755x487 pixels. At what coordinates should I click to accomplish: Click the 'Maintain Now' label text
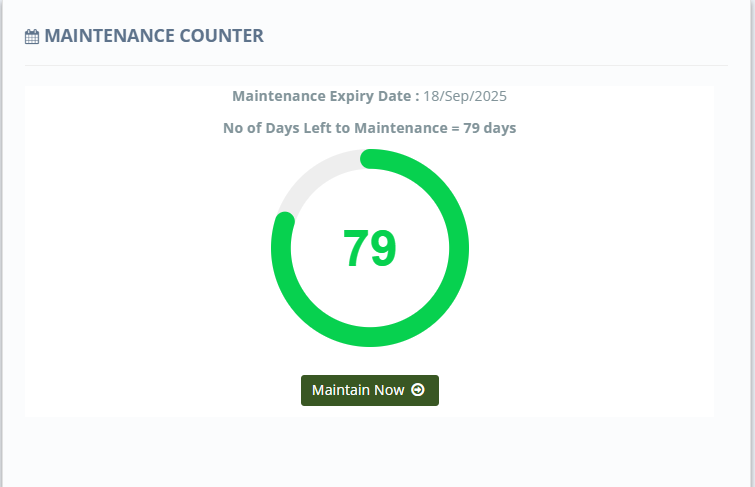pos(358,390)
